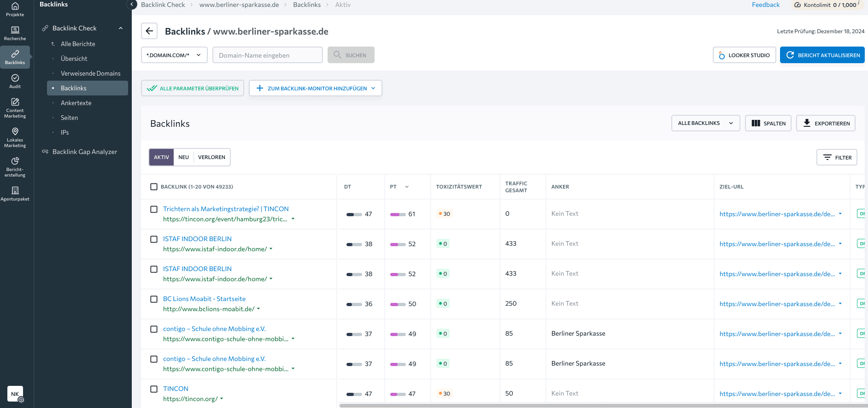
Task: Collapse the Backlink Check menu chevron
Action: point(121,28)
